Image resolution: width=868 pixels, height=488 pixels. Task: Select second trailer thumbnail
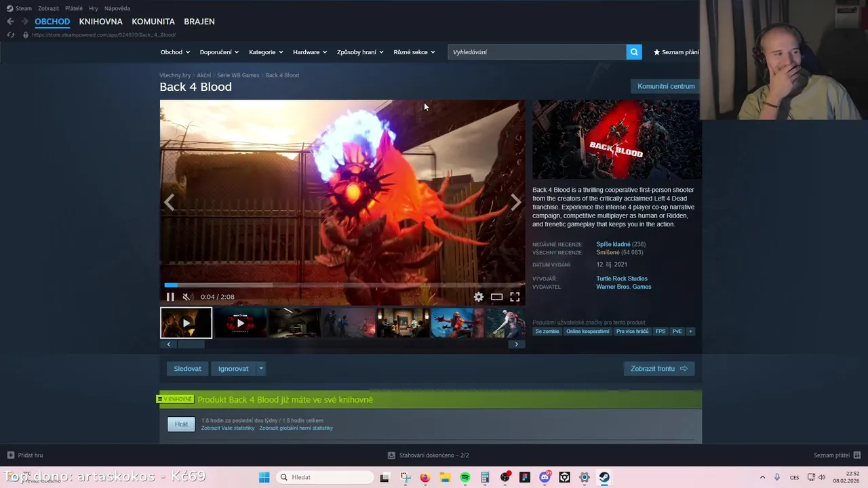pos(240,323)
